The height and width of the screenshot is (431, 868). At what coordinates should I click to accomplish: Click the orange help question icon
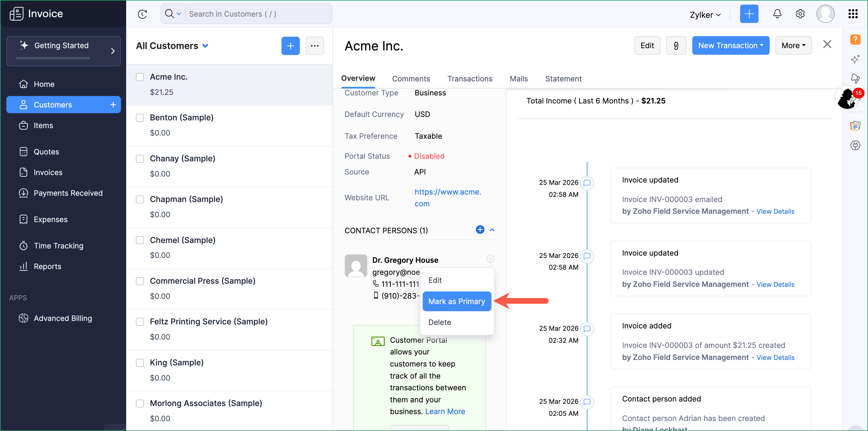(855, 40)
